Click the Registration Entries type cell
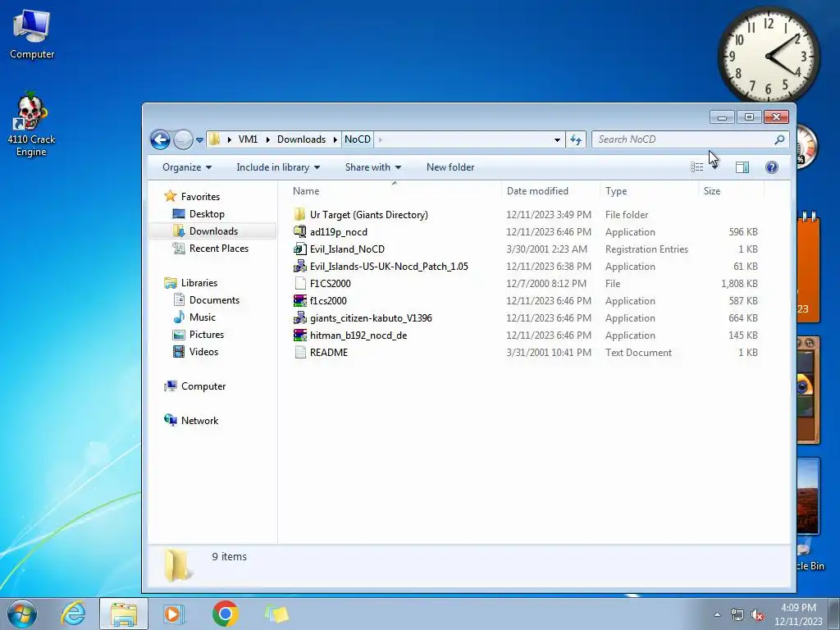This screenshot has width=840, height=630. (x=646, y=249)
